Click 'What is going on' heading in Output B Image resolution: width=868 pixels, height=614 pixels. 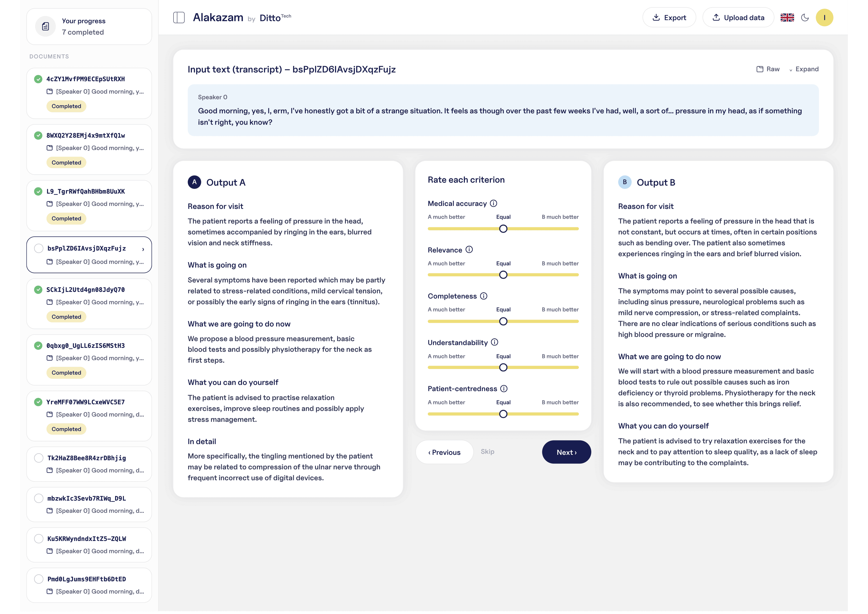point(647,276)
